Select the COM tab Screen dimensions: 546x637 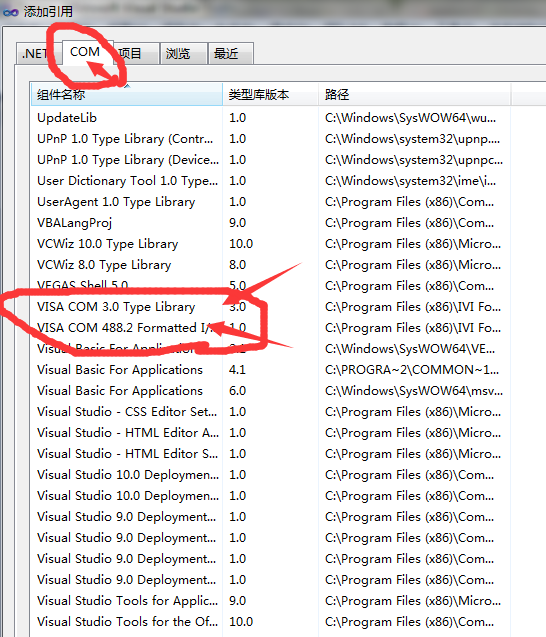click(x=84, y=52)
